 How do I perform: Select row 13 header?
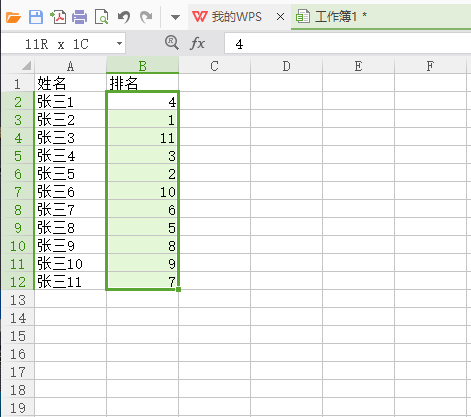(18, 299)
